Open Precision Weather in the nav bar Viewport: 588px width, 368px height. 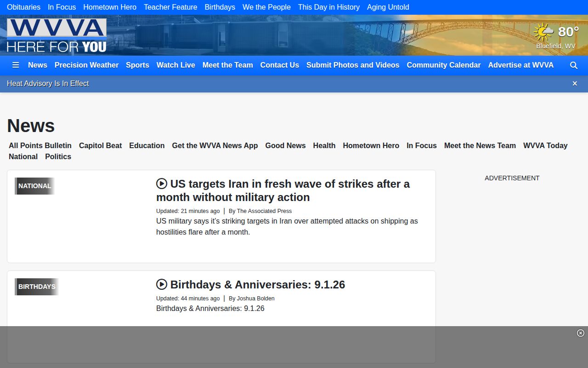[x=86, y=65]
